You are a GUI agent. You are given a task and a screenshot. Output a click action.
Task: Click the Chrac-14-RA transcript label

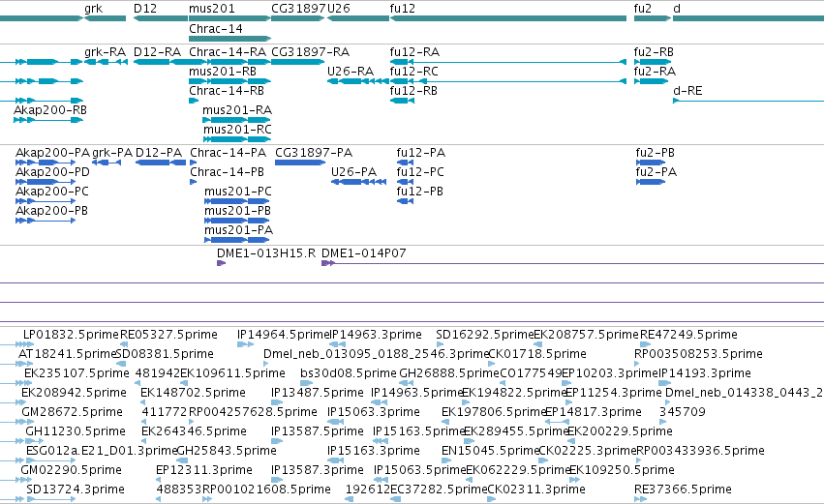click(x=228, y=52)
